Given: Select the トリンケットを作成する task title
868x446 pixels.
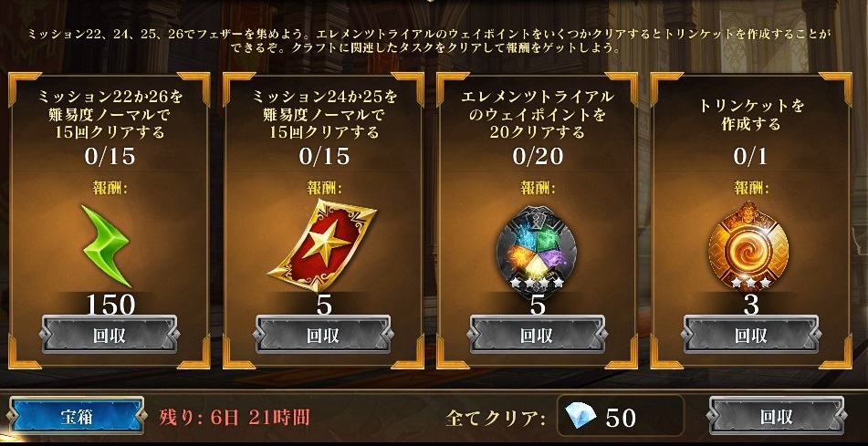Looking at the screenshot, I should (750, 115).
